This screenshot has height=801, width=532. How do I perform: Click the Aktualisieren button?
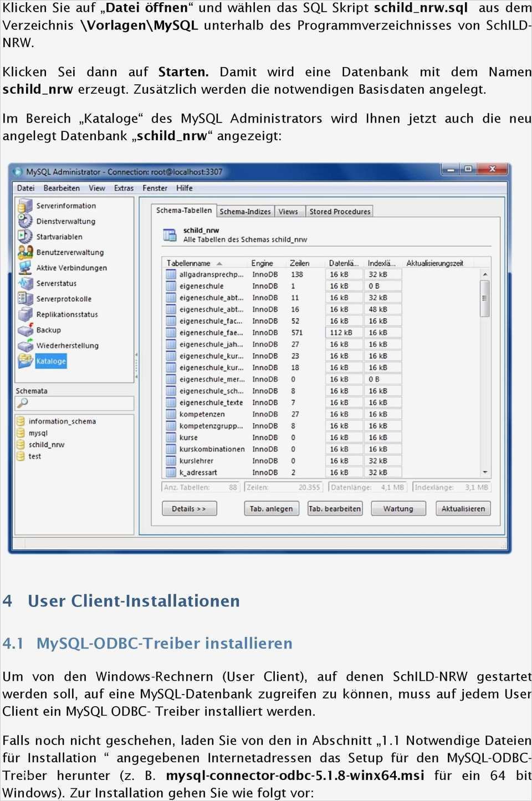(463, 509)
